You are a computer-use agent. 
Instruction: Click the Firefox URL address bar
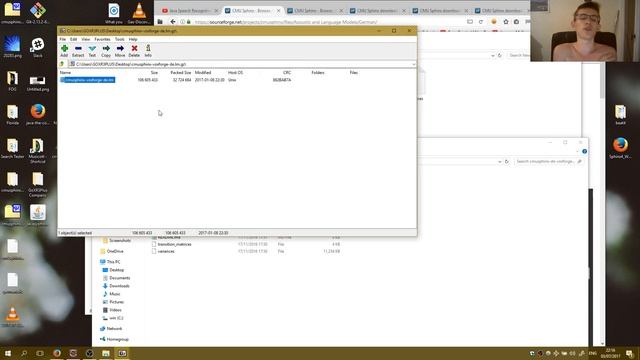(322, 22)
